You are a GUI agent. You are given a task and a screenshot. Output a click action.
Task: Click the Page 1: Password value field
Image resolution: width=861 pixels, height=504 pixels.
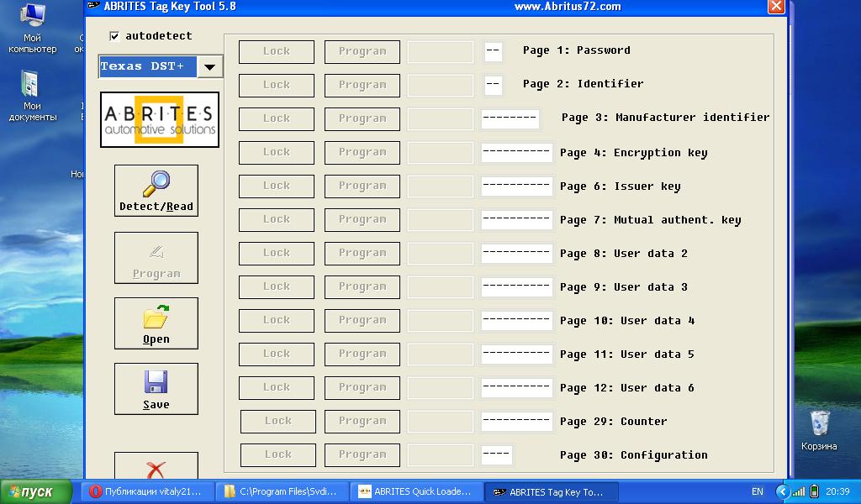[493, 51]
